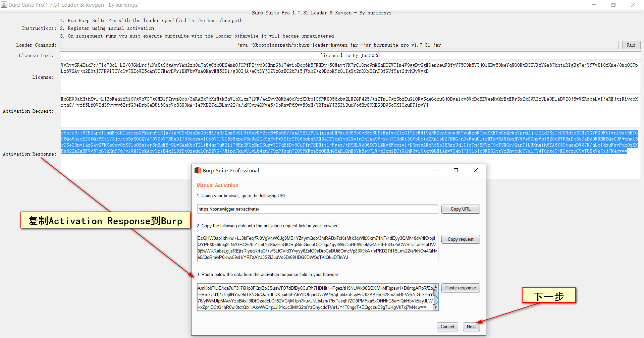Click the Run button beside Loader Command

(631, 45)
